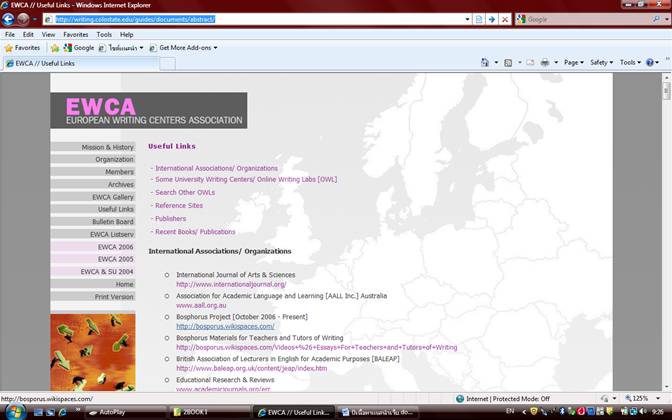
Task: Open the EWCA 2006 sidebar link
Action: tap(93, 247)
